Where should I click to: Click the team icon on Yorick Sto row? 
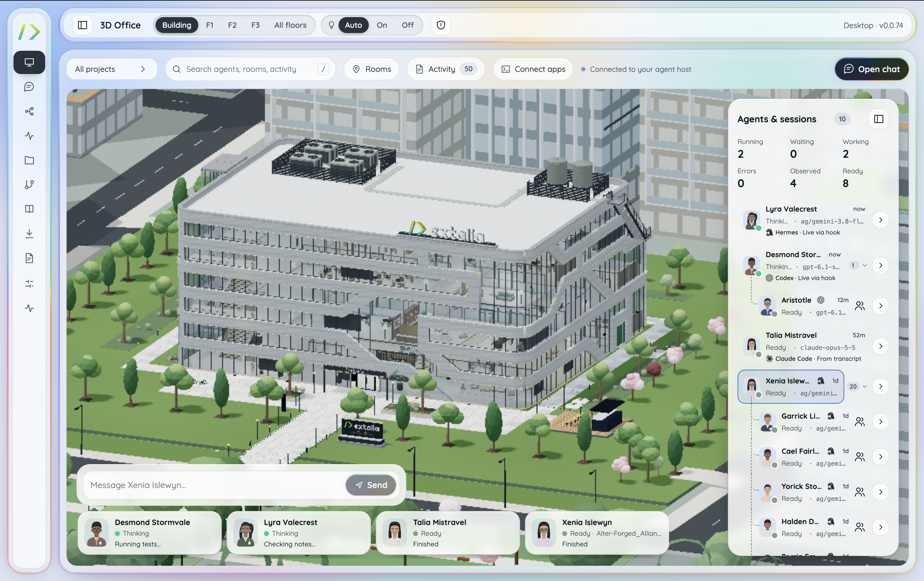pos(860,492)
